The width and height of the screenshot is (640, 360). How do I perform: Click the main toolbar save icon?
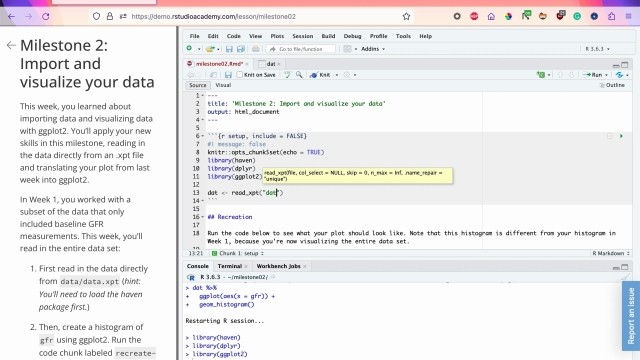point(229,49)
